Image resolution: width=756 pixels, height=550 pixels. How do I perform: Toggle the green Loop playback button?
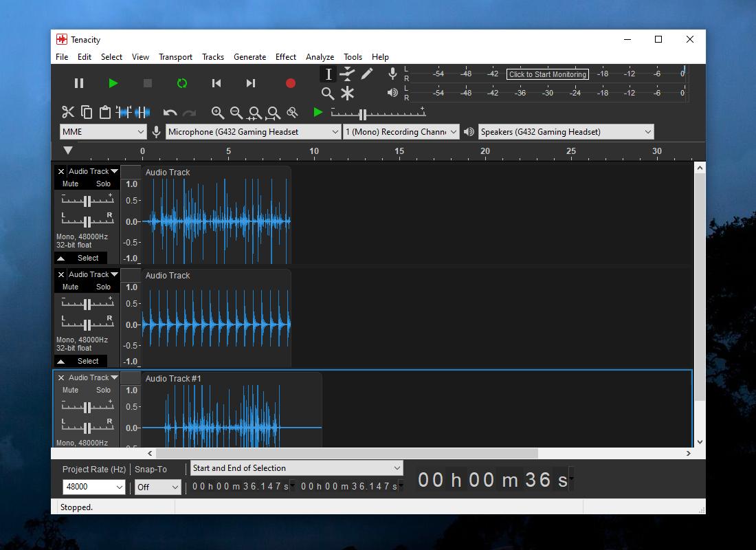point(181,83)
